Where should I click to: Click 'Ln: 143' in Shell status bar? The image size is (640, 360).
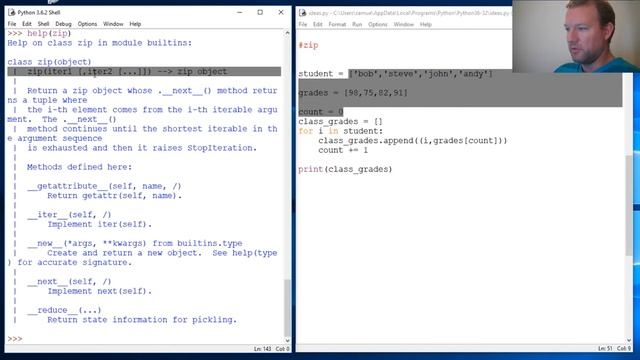262,349
